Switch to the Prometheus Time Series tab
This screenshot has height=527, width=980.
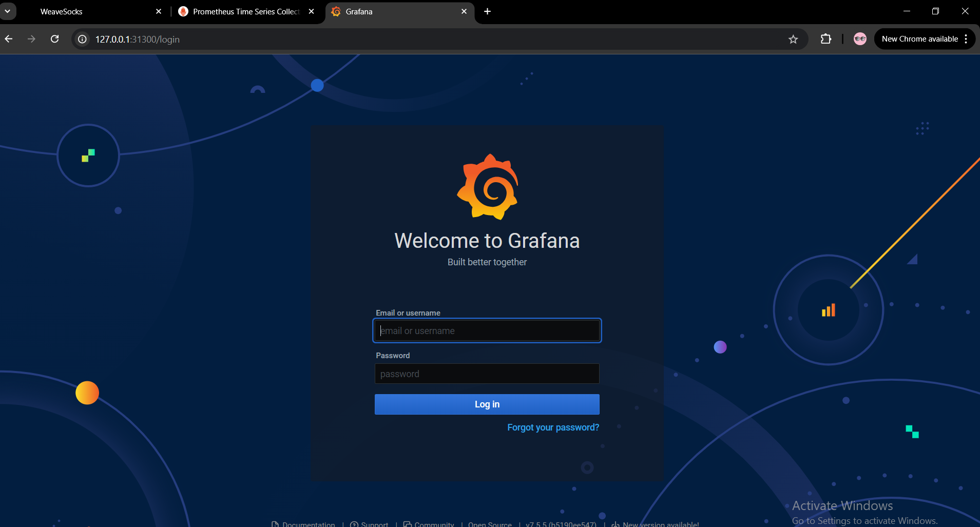(246, 11)
